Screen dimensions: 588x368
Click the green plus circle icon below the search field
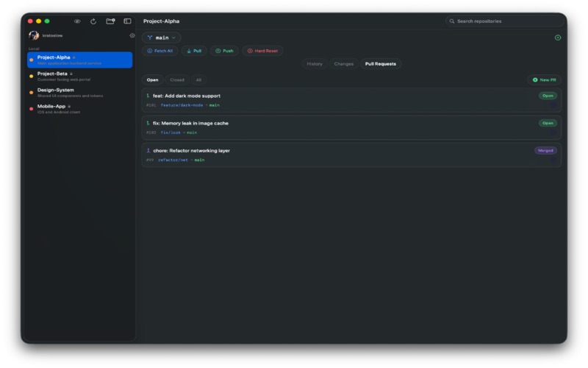click(x=558, y=38)
